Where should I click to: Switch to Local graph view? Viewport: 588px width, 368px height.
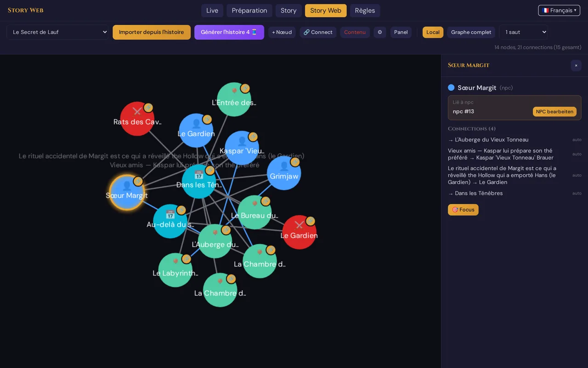(433, 32)
